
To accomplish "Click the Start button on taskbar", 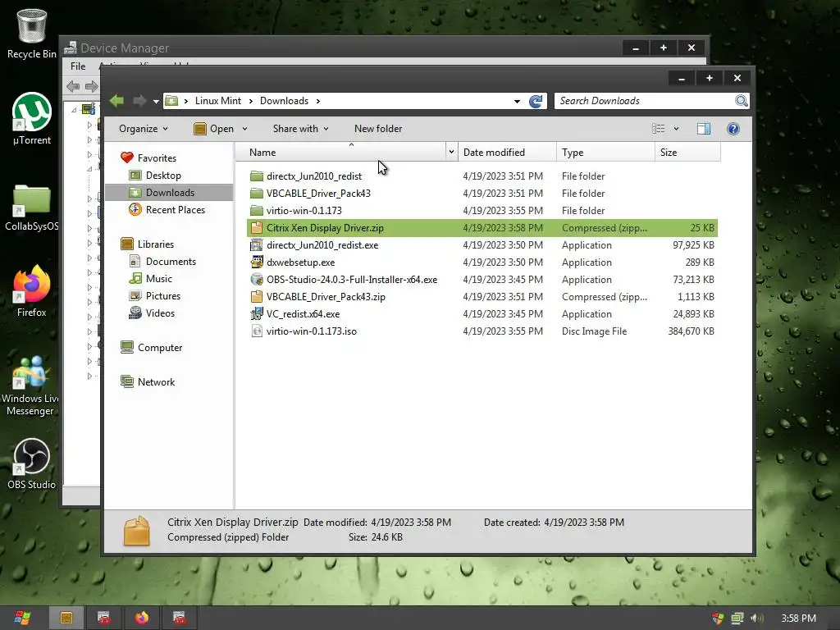I will [x=22, y=618].
